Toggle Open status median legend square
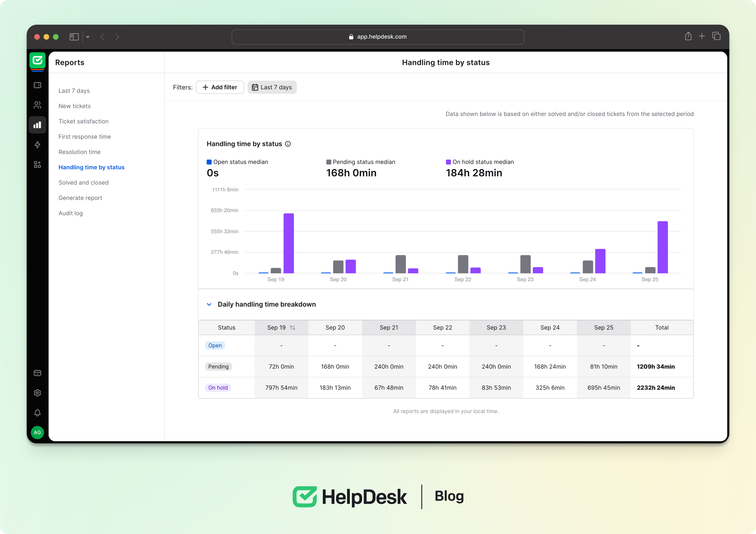Screen dimensions: 756x534 coord(209,162)
